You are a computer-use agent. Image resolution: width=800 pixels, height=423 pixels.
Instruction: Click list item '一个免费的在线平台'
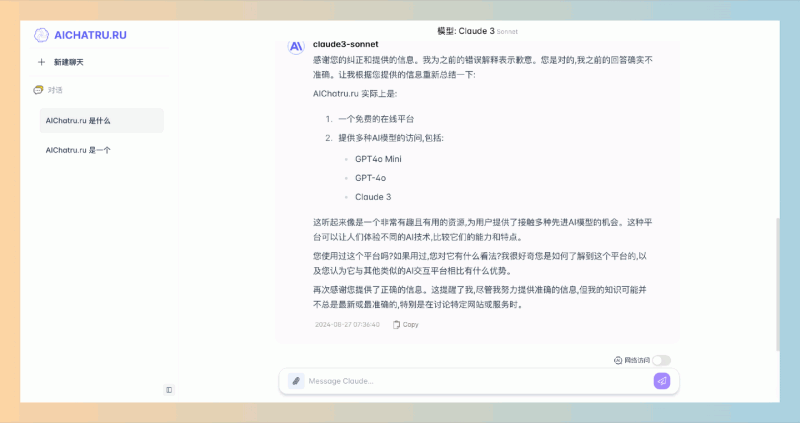[376, 119]
